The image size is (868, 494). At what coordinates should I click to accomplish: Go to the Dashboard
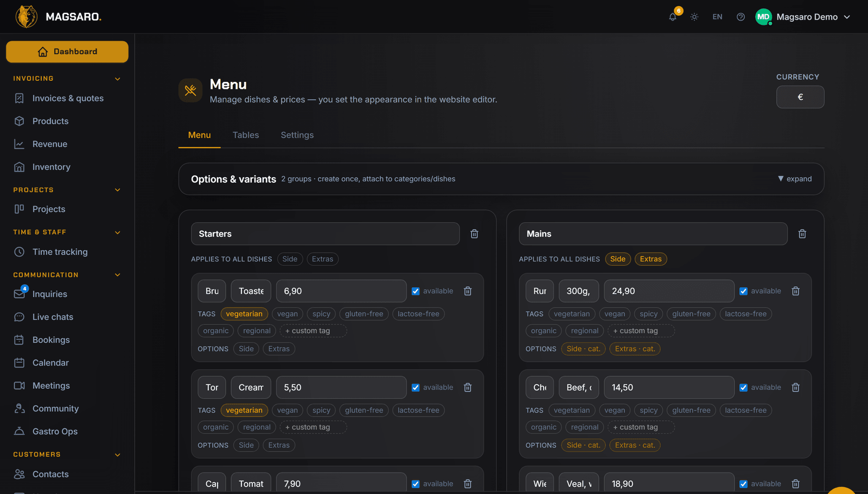click(67, 52)
